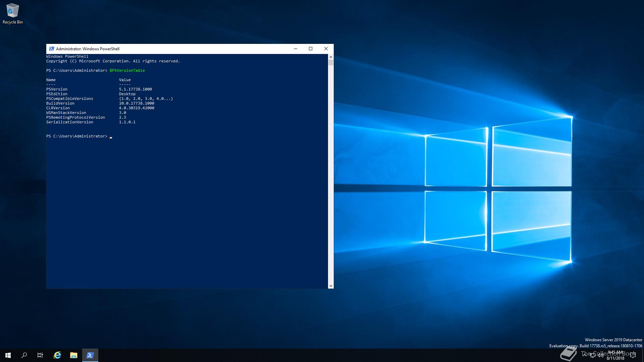Viewport: 644px width, 362px height.
Task: Open Task View from taskbar
Action: click(x=40, y=355)
